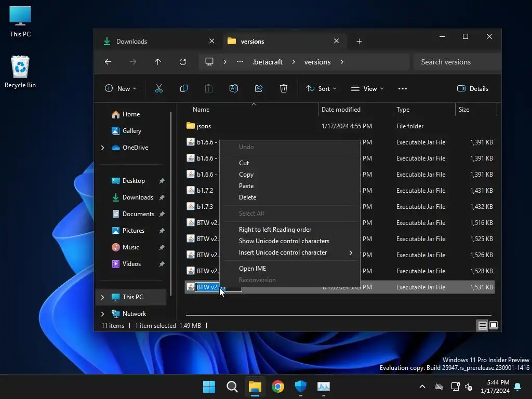532x399 pixels.
Task: Click the clock showing 5:44 PM
Action: pos(495,387)
